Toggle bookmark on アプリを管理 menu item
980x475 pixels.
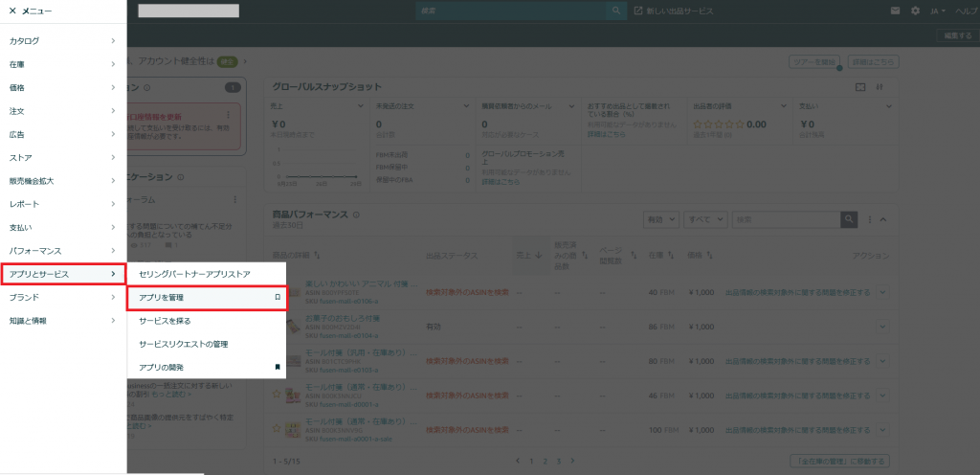coord(278,298)
